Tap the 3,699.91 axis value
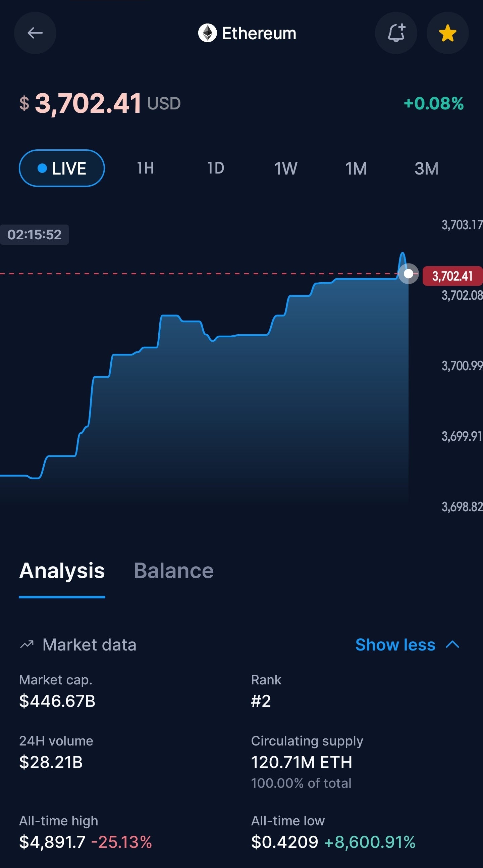The image size is (483, 868). click(462, 436)
